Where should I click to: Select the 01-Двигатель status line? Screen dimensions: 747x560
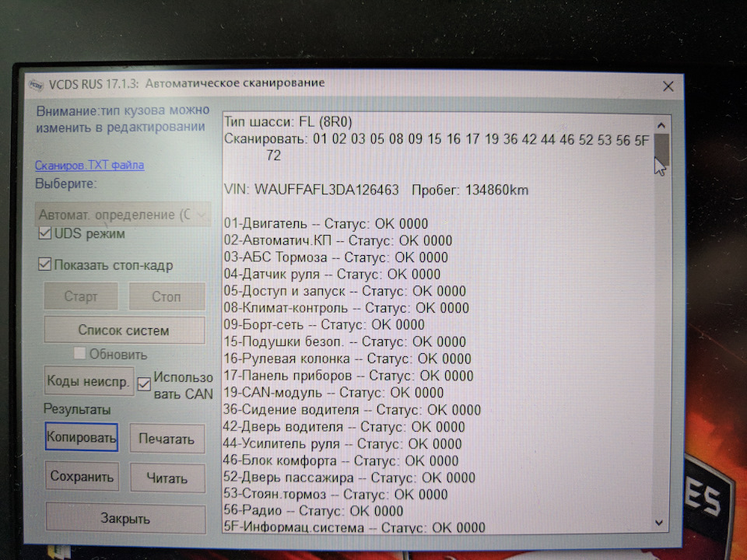point(326,223)
